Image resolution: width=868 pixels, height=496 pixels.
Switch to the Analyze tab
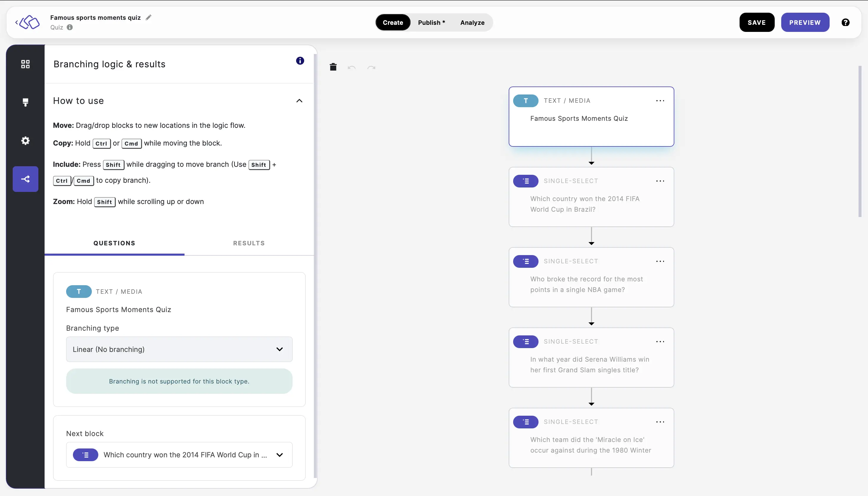click(472, 22)
